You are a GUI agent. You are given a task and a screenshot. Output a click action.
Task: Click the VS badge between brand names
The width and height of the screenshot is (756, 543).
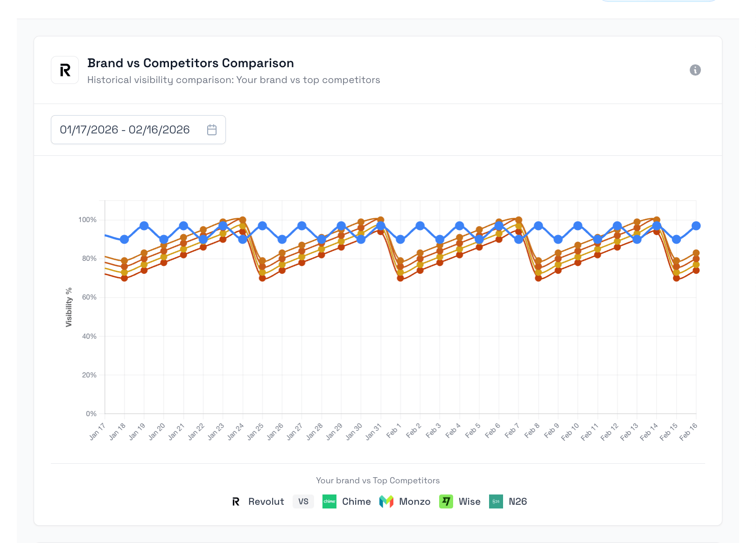(x=303, y=501)
